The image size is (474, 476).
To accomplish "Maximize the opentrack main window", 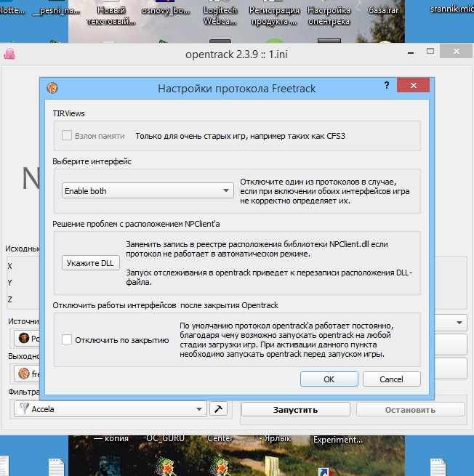I will tap(430, 52).
